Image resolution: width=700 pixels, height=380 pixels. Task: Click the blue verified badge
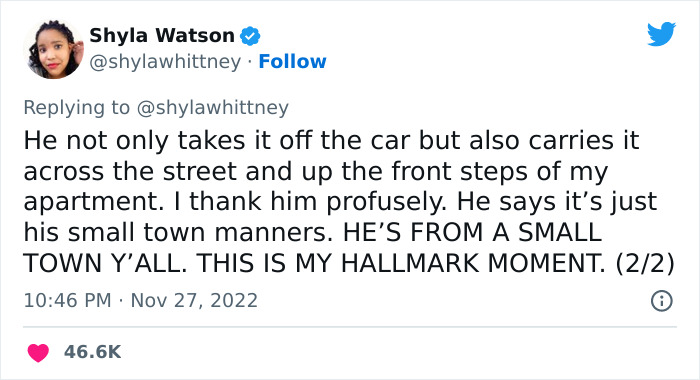[250, 36]
